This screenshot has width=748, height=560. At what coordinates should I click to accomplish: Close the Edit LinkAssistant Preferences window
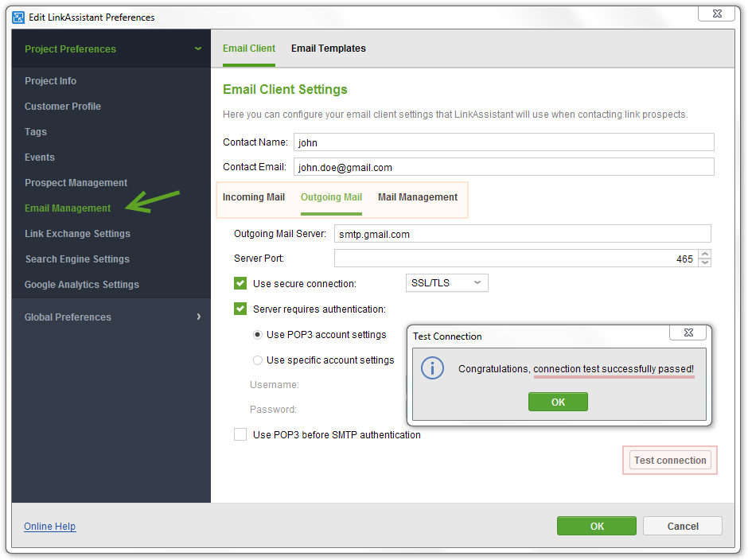pos(716,14)
